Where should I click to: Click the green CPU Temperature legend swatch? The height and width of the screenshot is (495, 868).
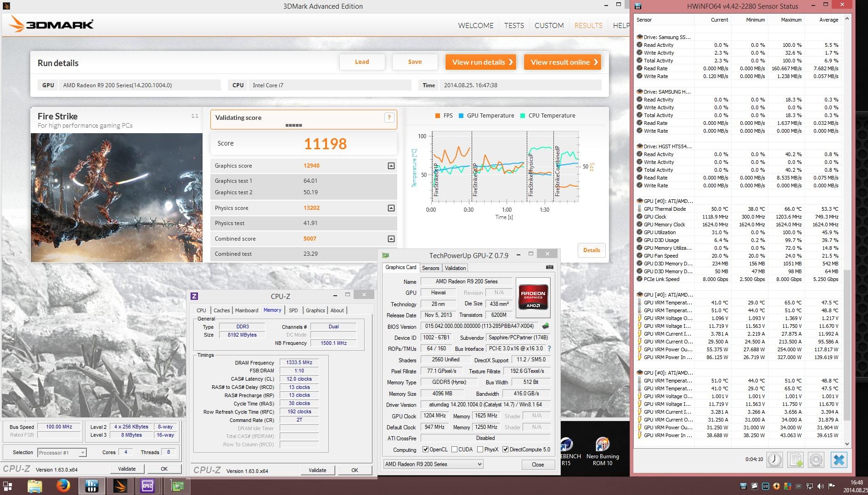coord(523,116)
